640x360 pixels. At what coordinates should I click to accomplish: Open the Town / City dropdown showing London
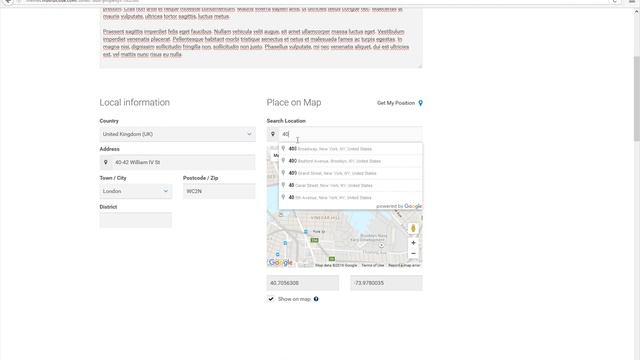[x=136, y=191]
